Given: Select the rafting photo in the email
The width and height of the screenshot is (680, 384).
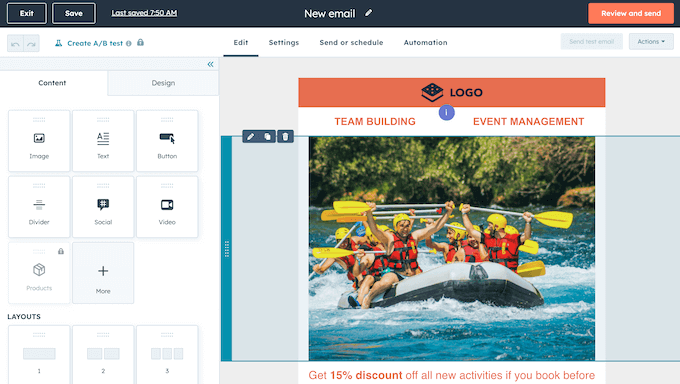Looking at the screenshot, I should tap(451, 249).
